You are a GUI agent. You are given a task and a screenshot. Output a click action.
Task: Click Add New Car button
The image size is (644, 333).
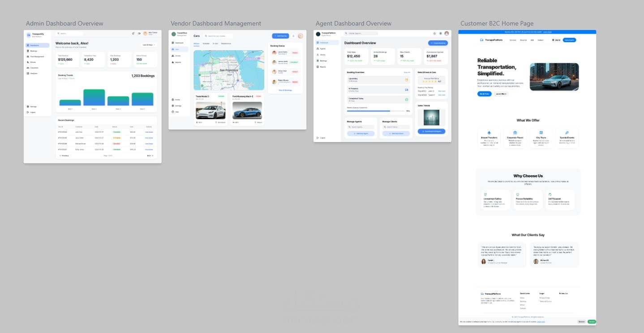(x=280, y=36)
